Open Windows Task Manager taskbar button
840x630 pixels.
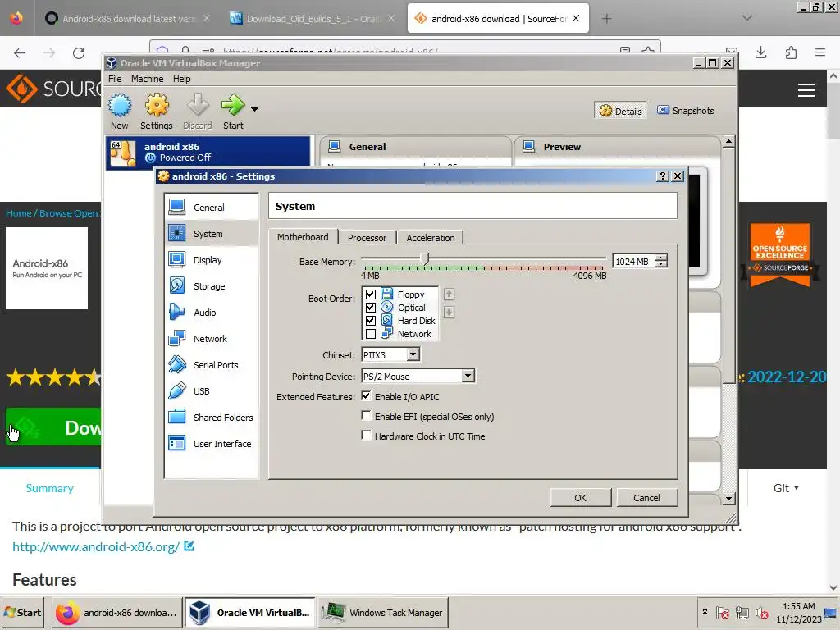click(x=382, y=612)
